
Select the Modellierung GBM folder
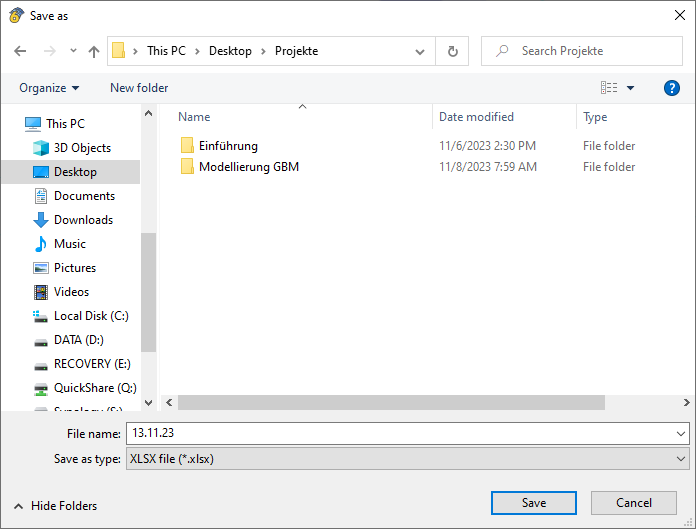click(x=248, y=167)
